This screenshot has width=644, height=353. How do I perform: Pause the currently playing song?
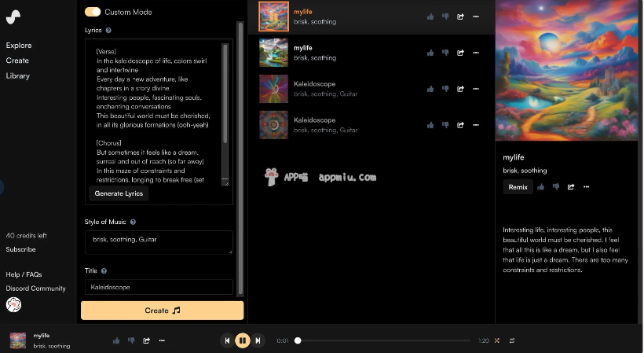(242, 340)
